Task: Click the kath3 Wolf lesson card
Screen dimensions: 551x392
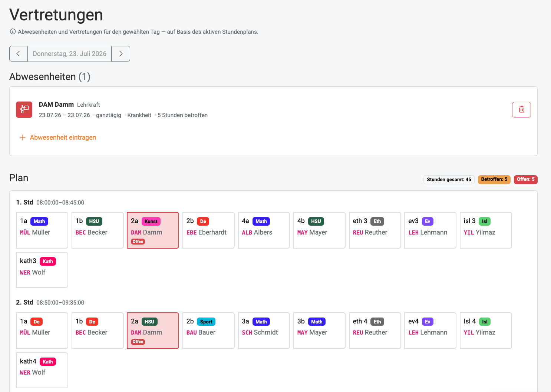Action: (42, 270)
